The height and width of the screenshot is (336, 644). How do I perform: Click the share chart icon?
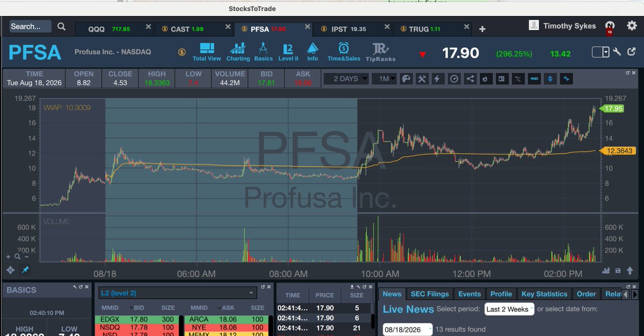click(470, 79)
